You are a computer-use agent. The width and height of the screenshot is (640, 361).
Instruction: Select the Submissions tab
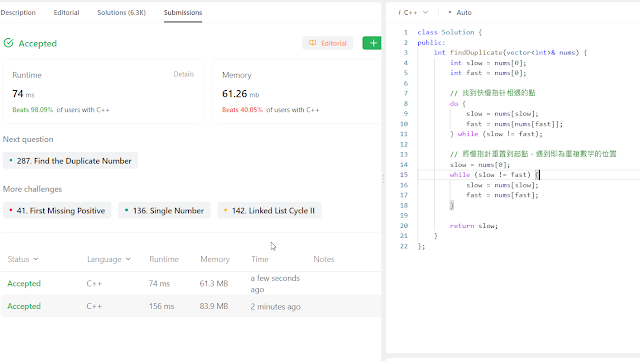183,13
